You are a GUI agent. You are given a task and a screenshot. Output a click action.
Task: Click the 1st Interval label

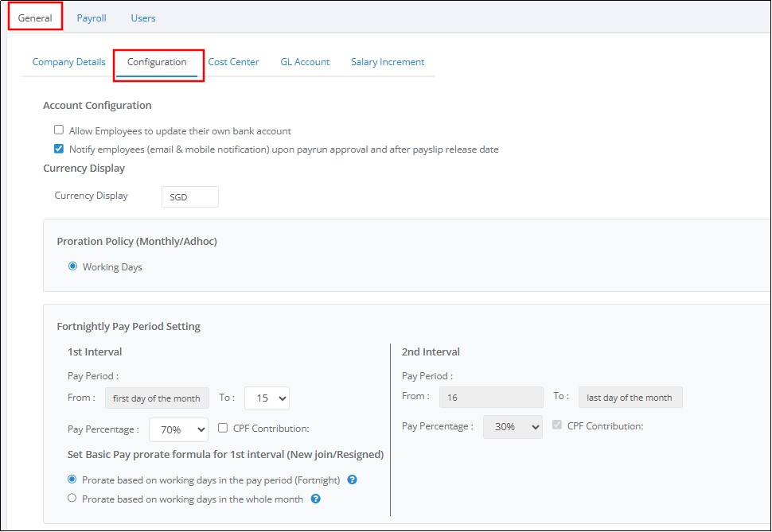click(95, 351)
